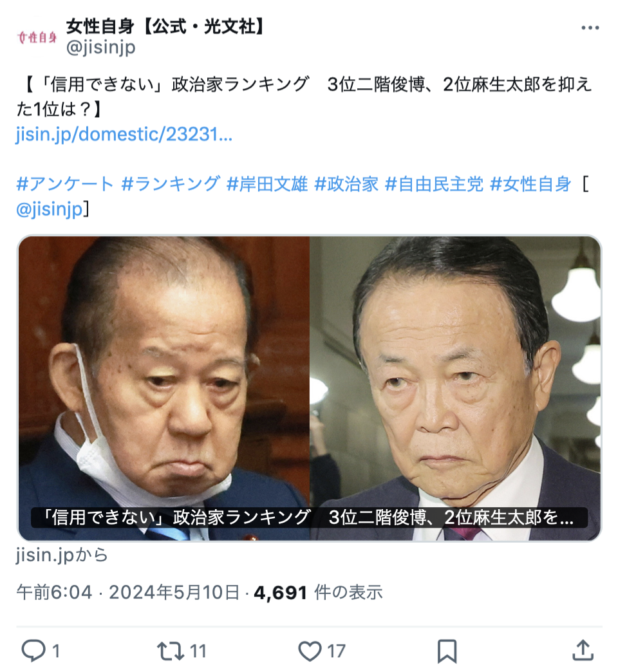The height and width of the screenshot is (672, 618).
Task: Tap the retweet icon
Action: pos(170,651)
